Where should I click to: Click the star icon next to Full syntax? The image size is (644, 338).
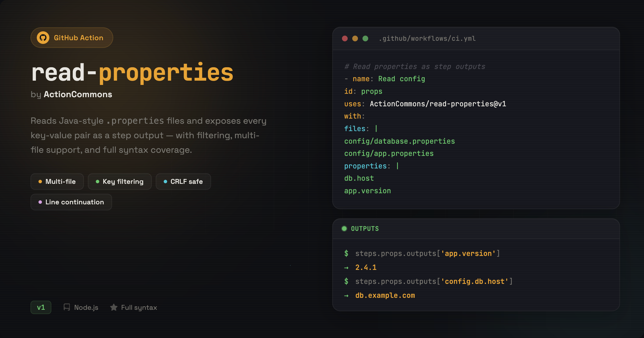point(114,307)
